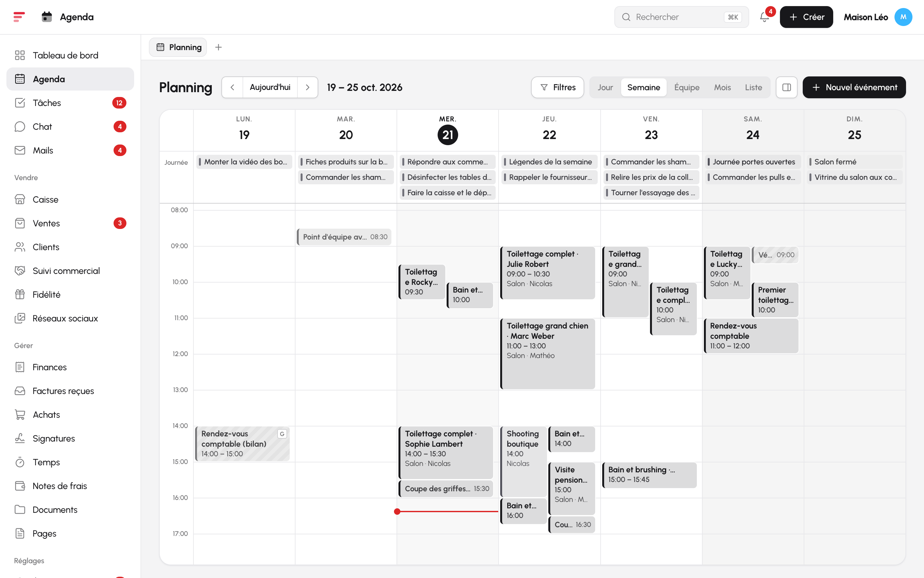This screenshot has width=924, height=578.
Task: Open Temps tracking
Action: 70,462
